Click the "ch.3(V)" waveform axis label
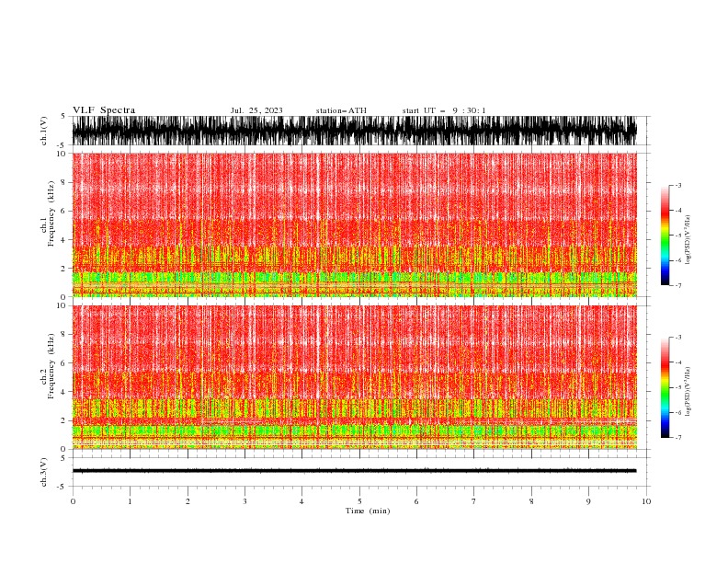Screen dimensions: 728x563 (44, 473)
